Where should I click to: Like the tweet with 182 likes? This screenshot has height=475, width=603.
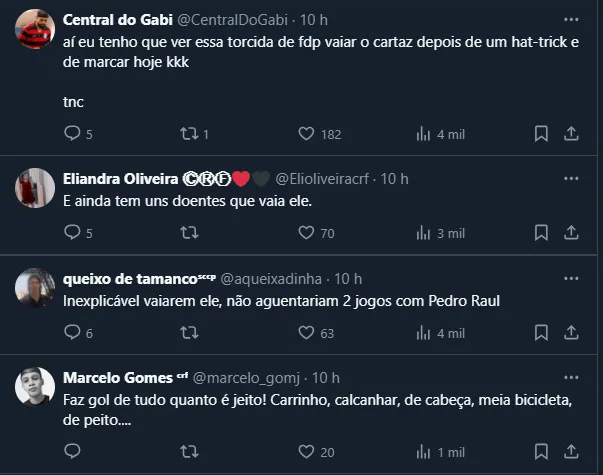306,134
